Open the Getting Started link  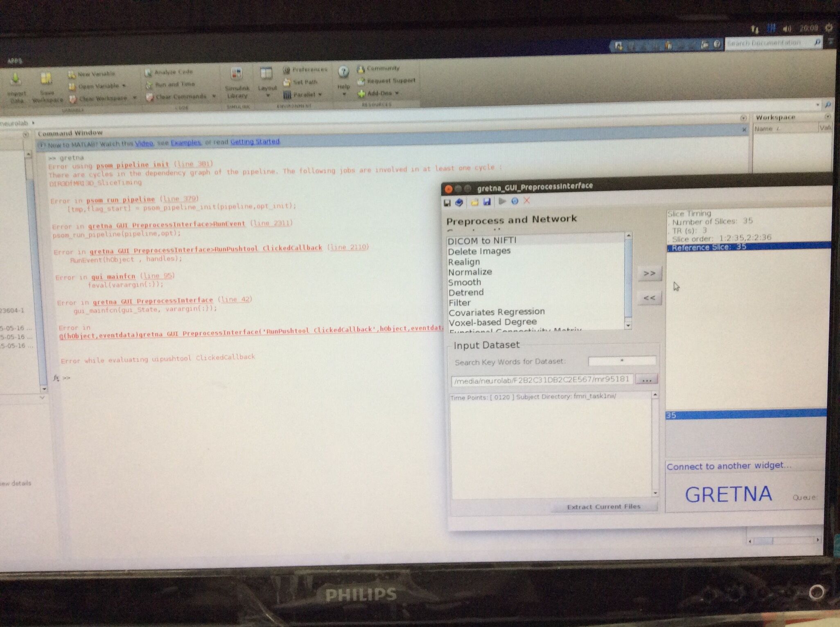255,141
